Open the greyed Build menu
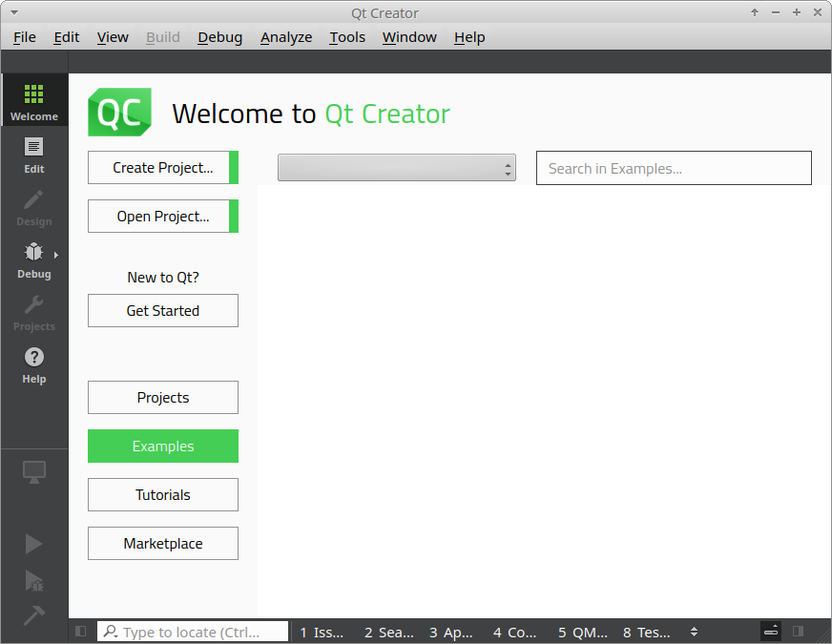The width and height of the screenshot is (832, 644). [x=163, y=37]
